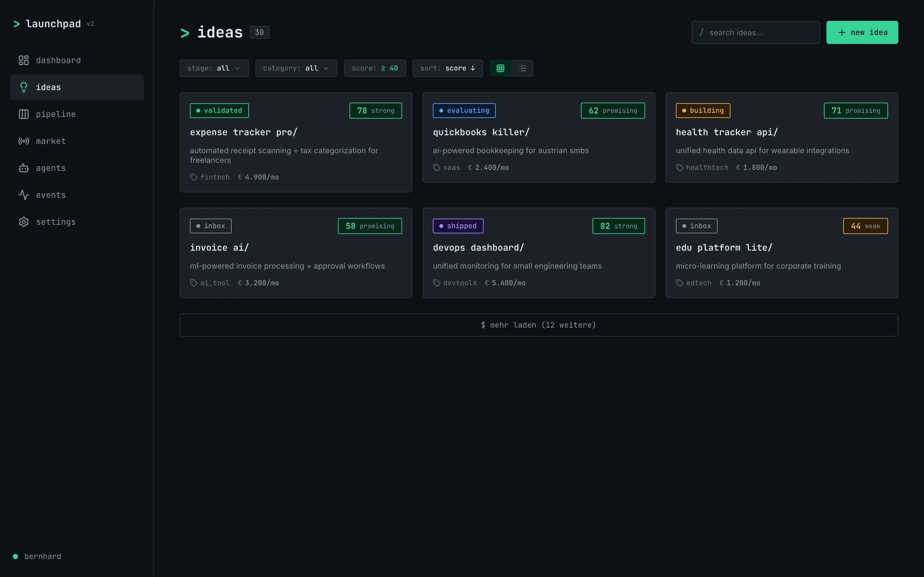Switch to list view layout
The width and height of the screenshot is (924, 577).
pyautogui.click(x=522, y=68)
